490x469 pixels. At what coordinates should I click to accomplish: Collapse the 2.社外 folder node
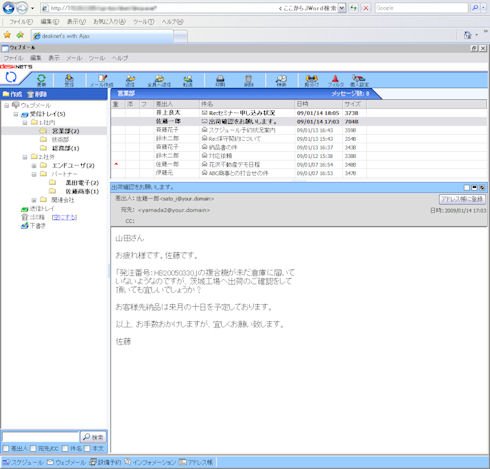(25, 157)
